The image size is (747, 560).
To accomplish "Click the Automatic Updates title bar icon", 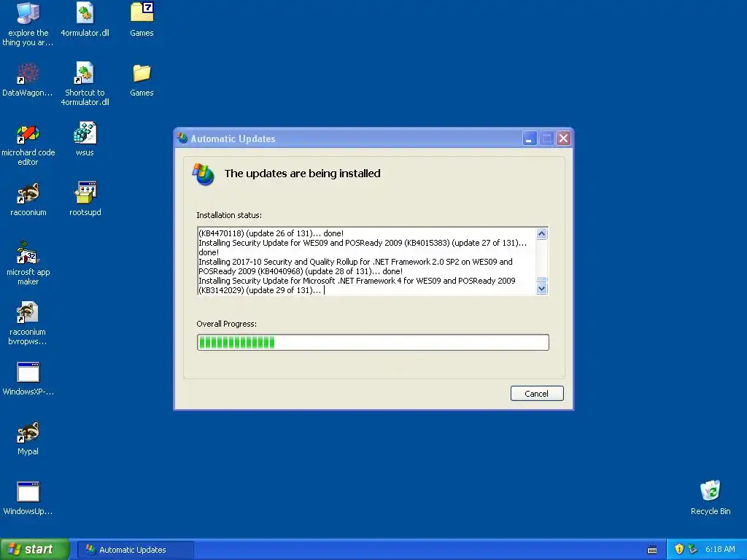I will click(182, 139).
